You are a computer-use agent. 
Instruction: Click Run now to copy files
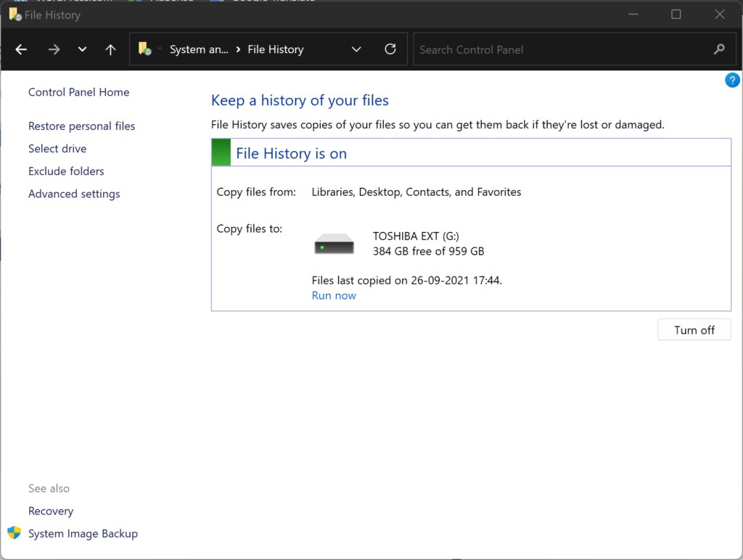(x=333, y=295)
